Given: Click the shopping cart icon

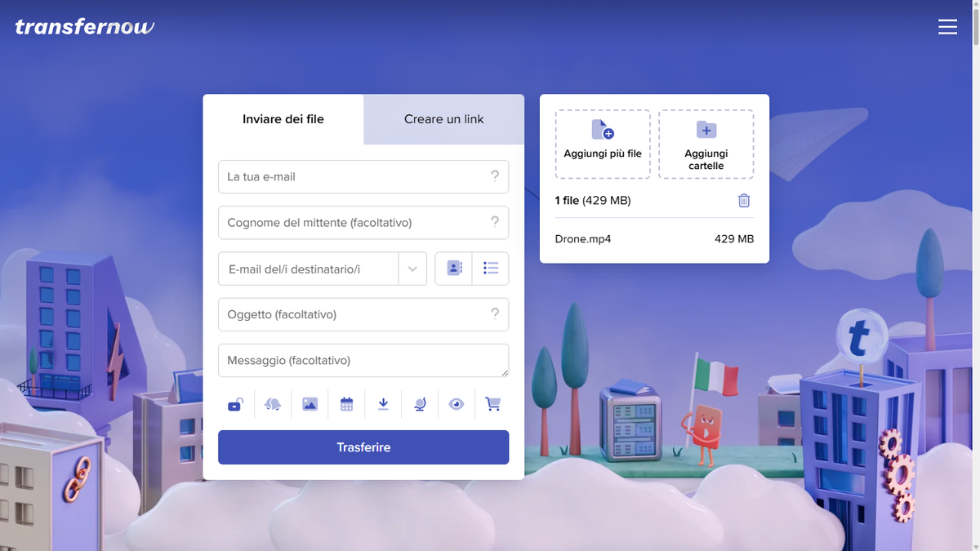Looking at the screenshot, I should pos(492,404).
